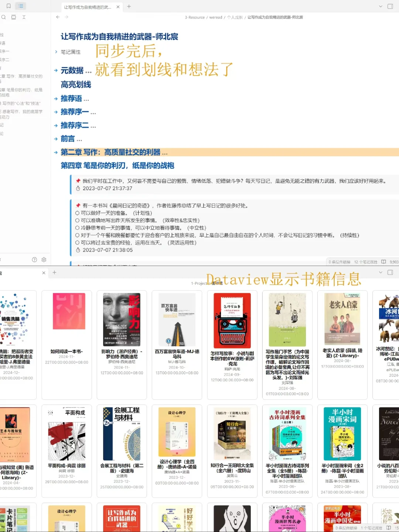Open weread folder in the breadcrumb
The width and height of the screenshot is (399, 532).
216,17
